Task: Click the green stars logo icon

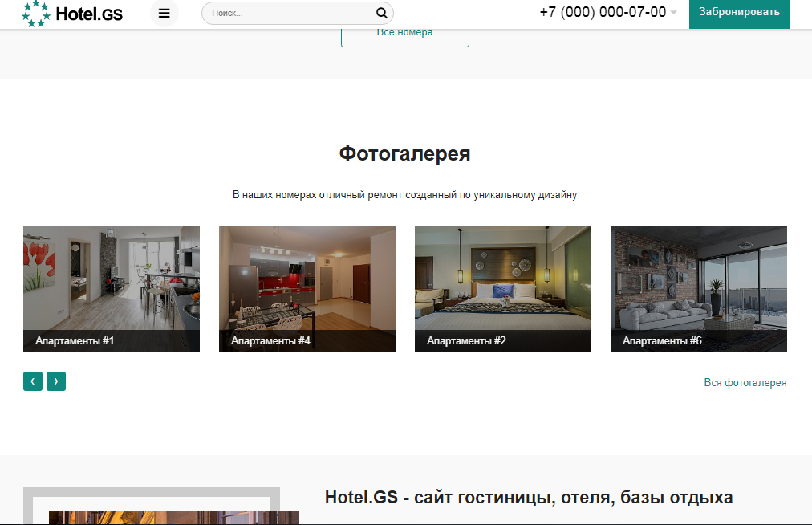Action: 35,13
